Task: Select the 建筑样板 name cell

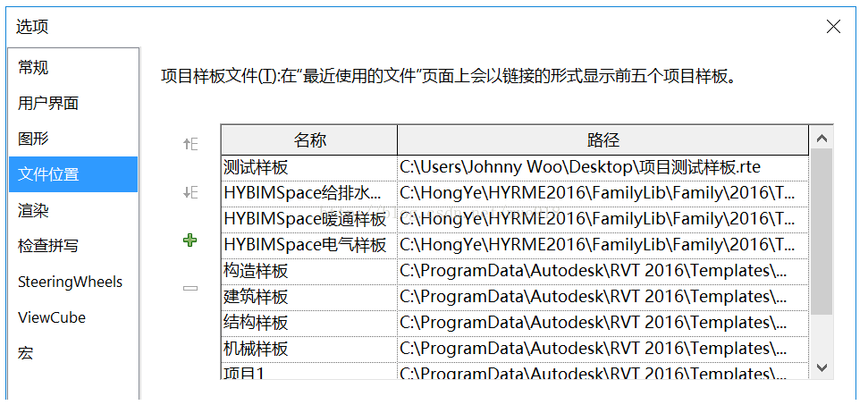Action: point(309,298)
